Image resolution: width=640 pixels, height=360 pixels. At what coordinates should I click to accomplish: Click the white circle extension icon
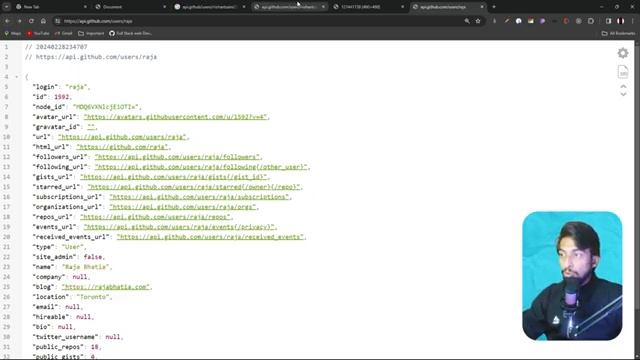tap(519, 21)
